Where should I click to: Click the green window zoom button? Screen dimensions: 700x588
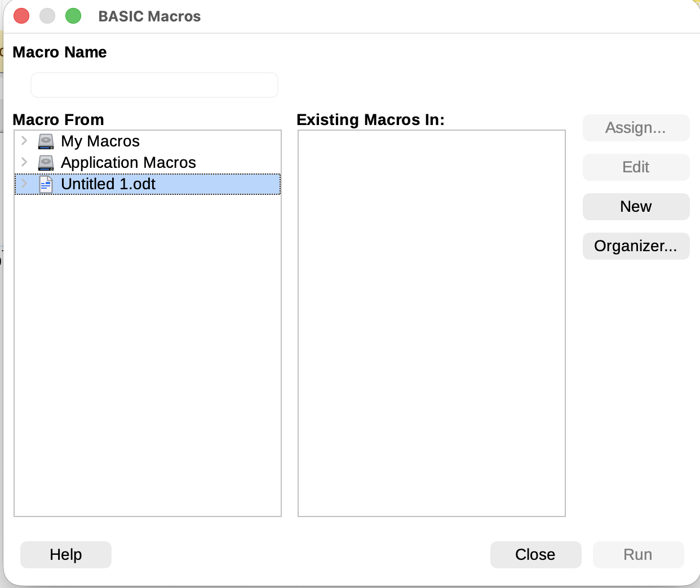click(x=73, y=16)
